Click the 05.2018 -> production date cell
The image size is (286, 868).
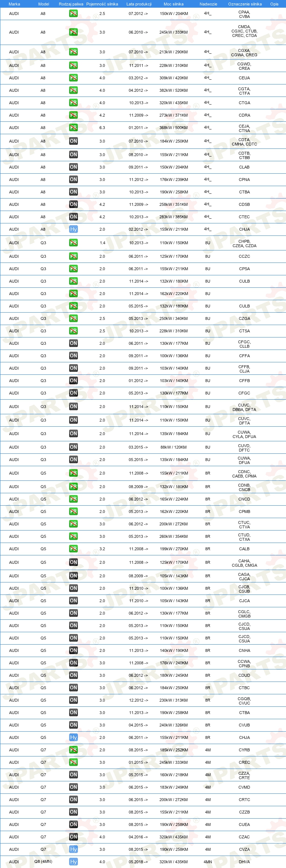[x=138, y=862]
